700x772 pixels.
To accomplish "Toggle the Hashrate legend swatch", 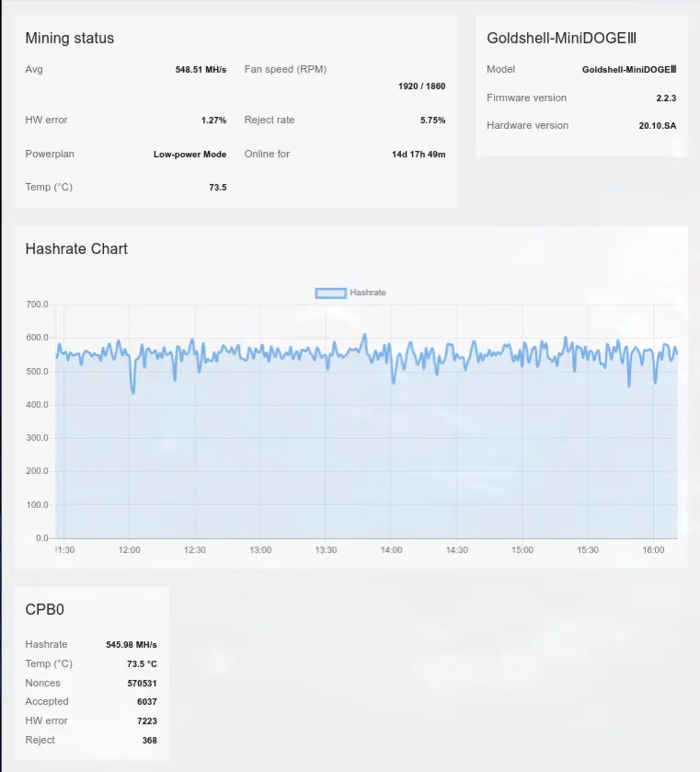I will coord(331,293).
